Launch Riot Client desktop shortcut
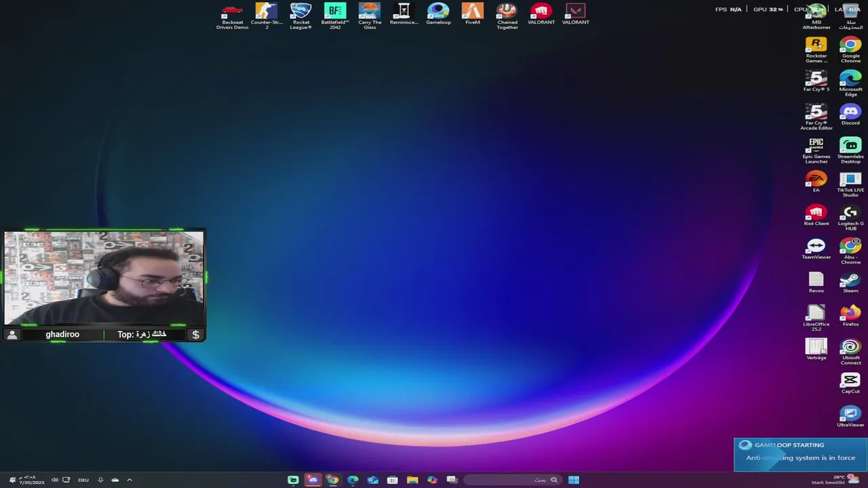Image resolution: width=868 pixels, height=488 pixels. [816, 215]
